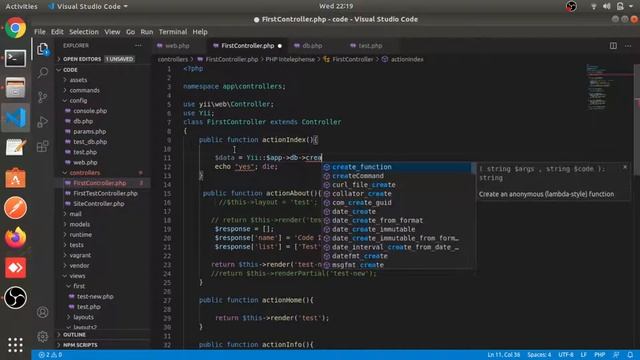The height and width of the screenshot is (360, 640).
Task: Open Ubuntu Software from dock
Action: [16, 178]
